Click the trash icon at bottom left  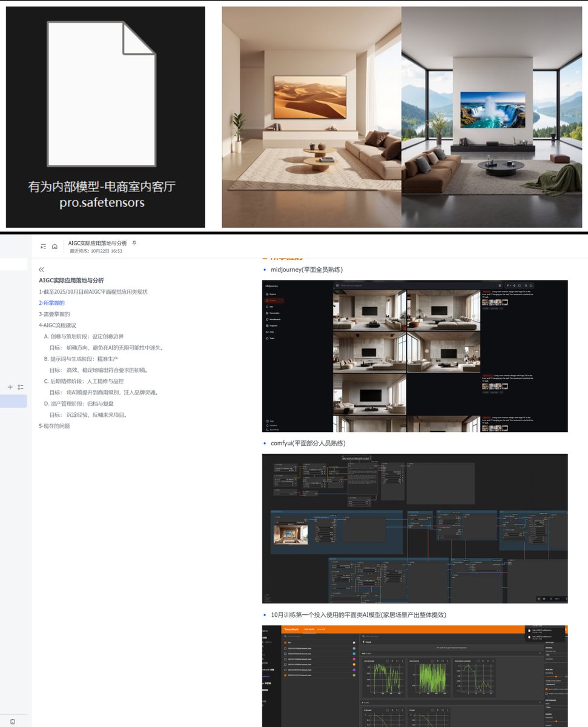pyautogui.click(x=13, y=722)
